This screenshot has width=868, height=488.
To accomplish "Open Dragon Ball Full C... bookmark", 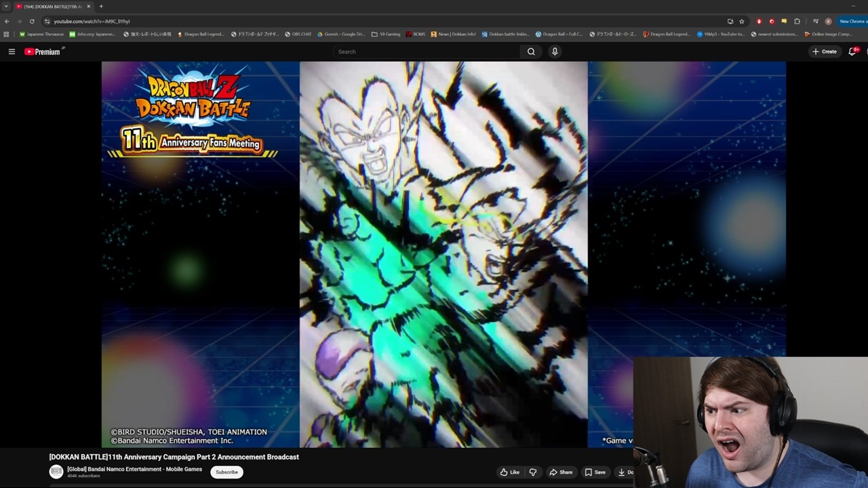I will point(559,34).
